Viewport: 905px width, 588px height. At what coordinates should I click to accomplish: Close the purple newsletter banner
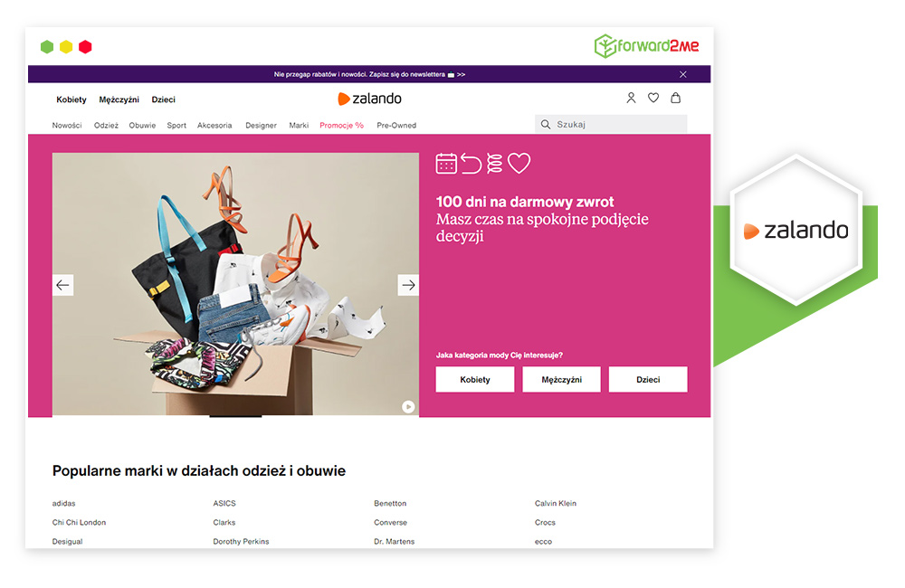coord(682,74)
